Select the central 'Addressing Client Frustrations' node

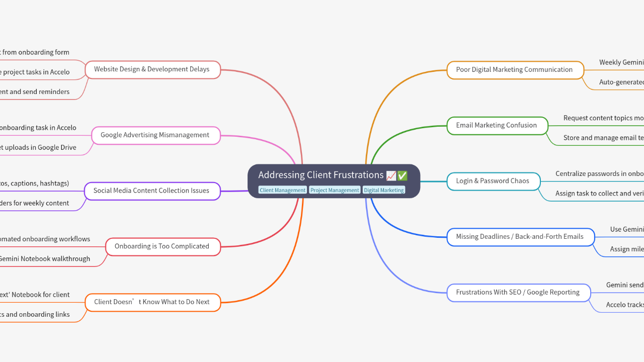pos(334,181)
